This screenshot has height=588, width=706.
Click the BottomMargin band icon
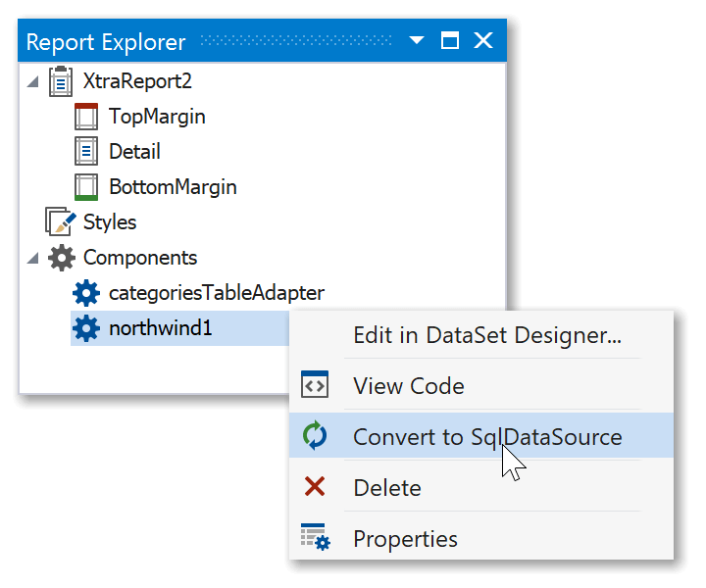click(86, 187)
